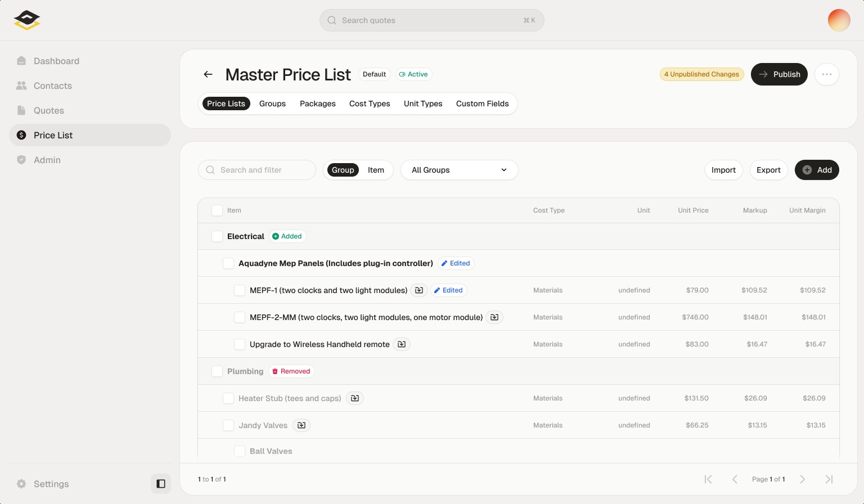
Task: Click the Import button
Action: pos(723,170)
